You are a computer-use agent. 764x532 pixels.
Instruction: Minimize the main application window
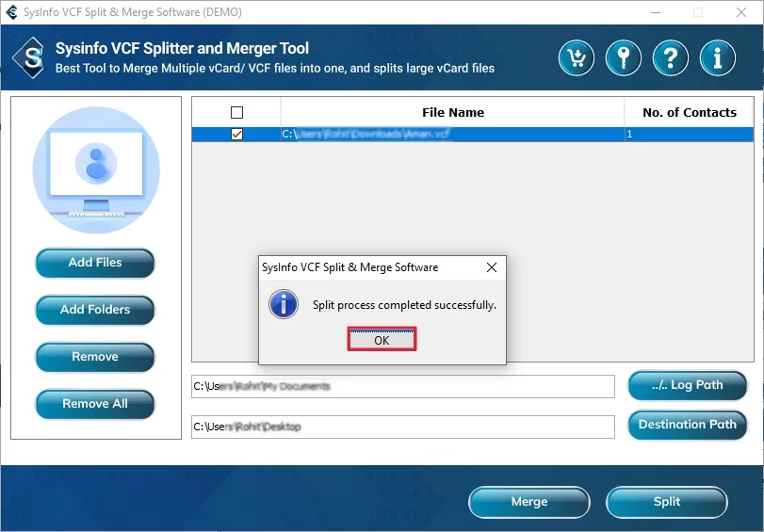click(656, 12)
